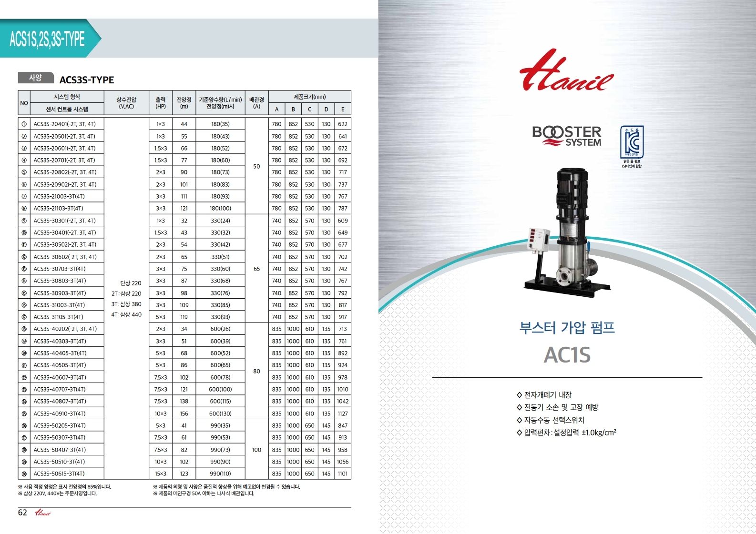Click row ACS3S-21003-3T(4T)
The height and width of the screenshot is (534, 756).
pos(184,196)
